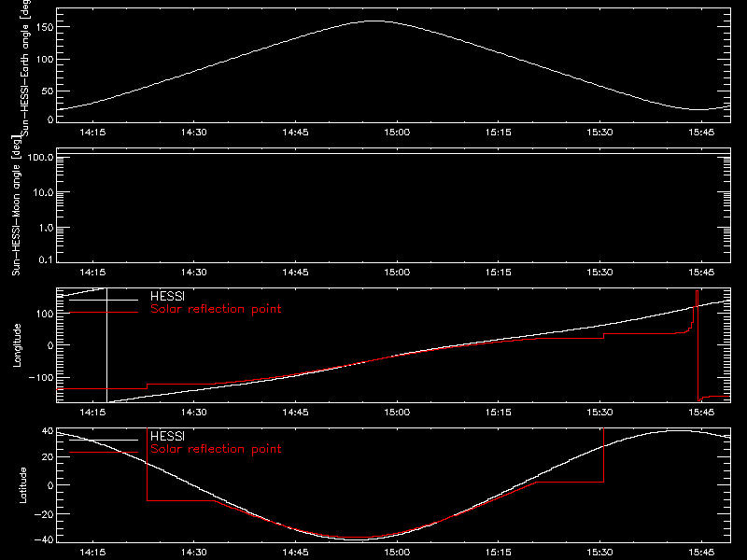Click the 100 tick on Earth angle axis
The width and height of the screenshot is (747, 560).
coord(45,60)
